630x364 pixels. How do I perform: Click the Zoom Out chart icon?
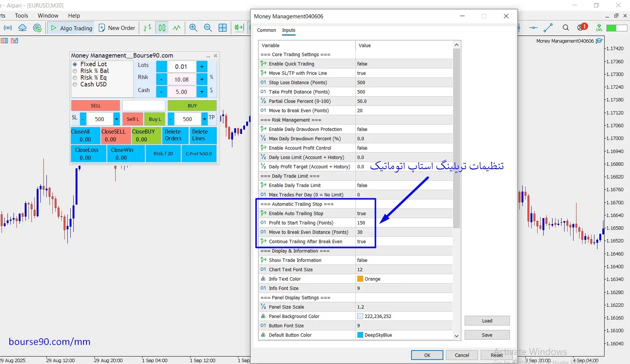coord(208,28)
